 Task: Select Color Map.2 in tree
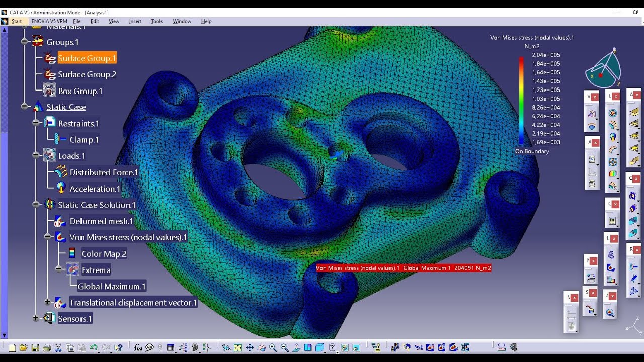[104, 254]
